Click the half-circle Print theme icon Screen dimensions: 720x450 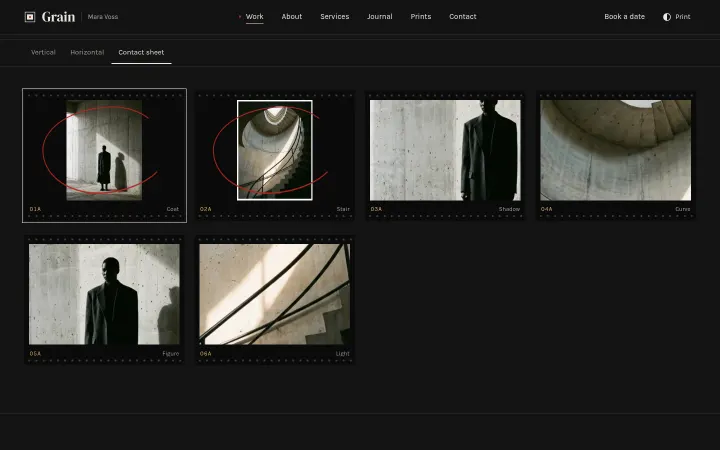(x=667, y=17)
